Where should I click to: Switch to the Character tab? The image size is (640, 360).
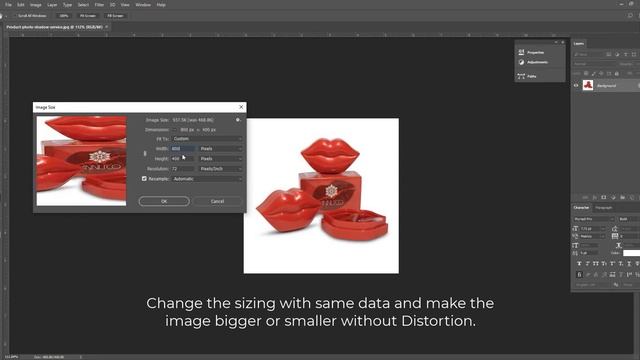point(581,207)
